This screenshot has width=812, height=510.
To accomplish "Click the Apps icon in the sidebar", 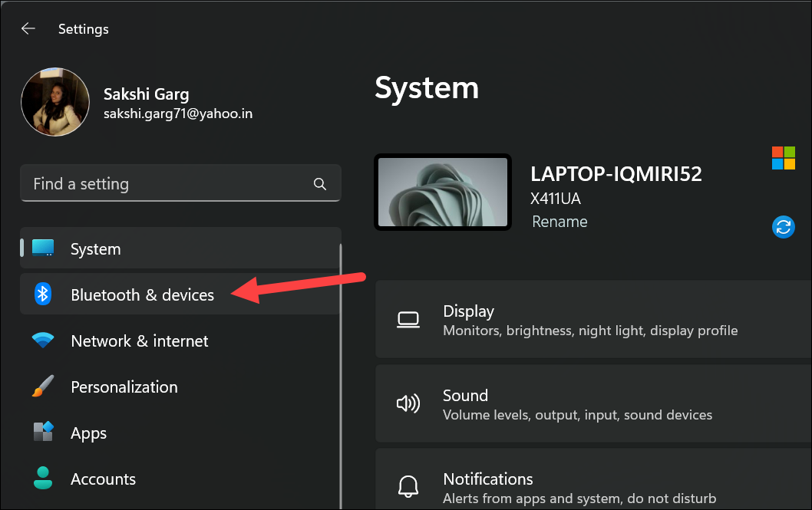I will click(x=43, y=433).
